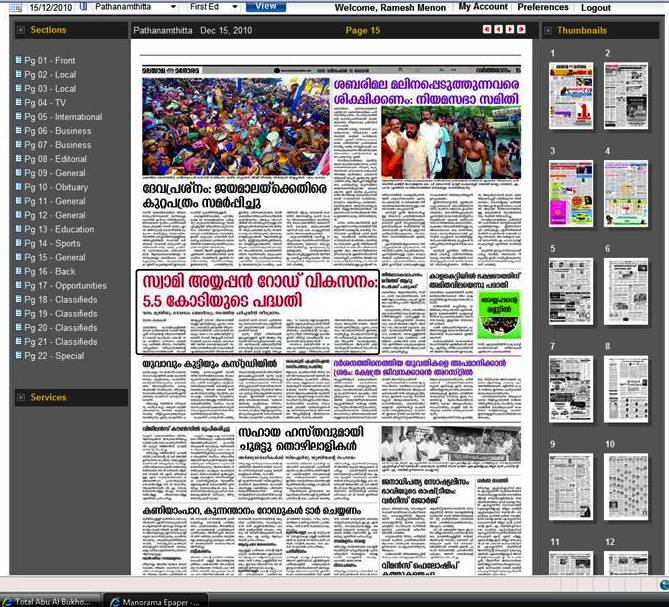Go to the last page arrow icon
This screenshot has width=669, height=607.
tap(520, 30)
